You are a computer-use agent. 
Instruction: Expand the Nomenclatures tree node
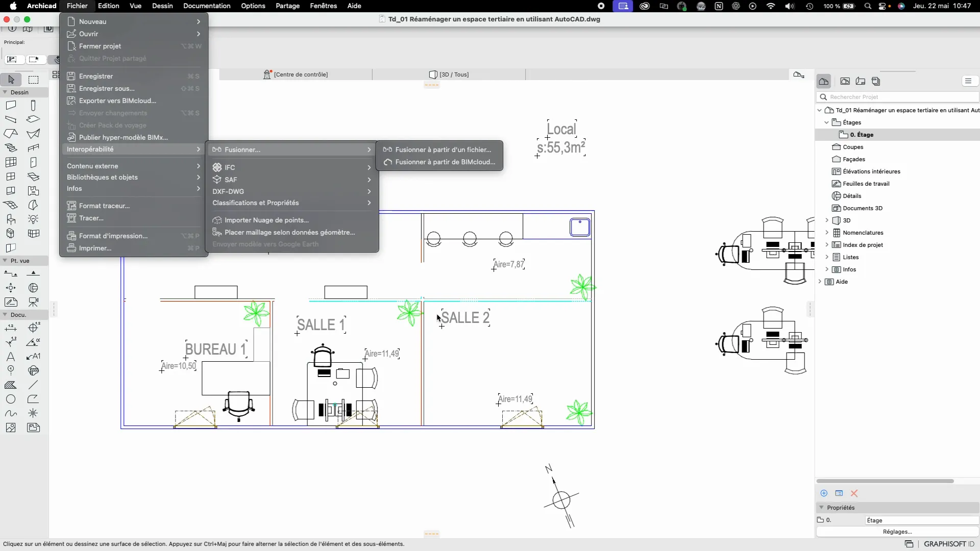[x=827, y=233]
